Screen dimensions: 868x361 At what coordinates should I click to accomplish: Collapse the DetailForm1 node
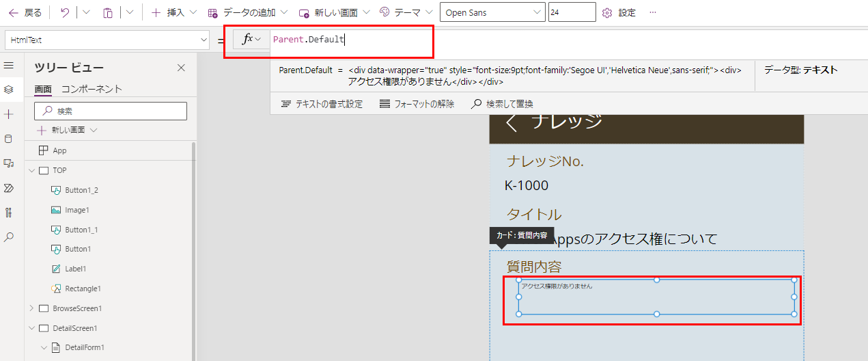coord(44,347)
